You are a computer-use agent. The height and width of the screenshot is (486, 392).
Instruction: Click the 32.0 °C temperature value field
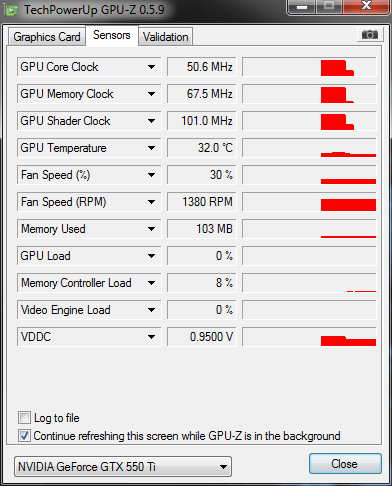coord(201,148)
